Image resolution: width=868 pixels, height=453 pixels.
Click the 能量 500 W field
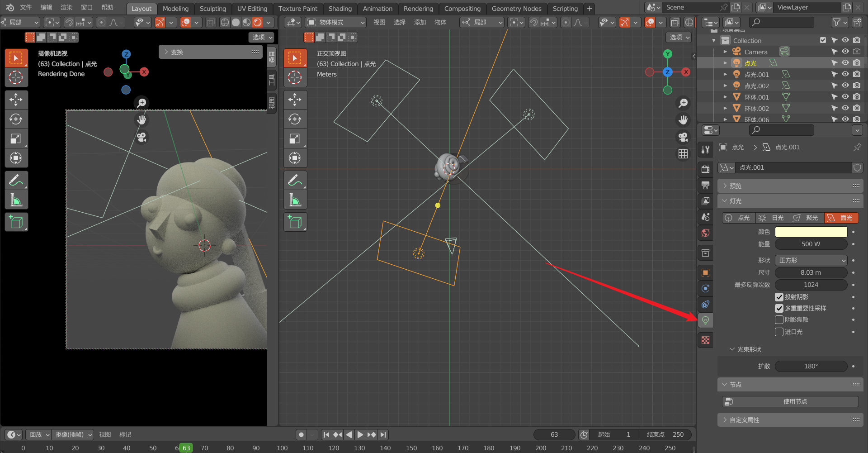811,244
